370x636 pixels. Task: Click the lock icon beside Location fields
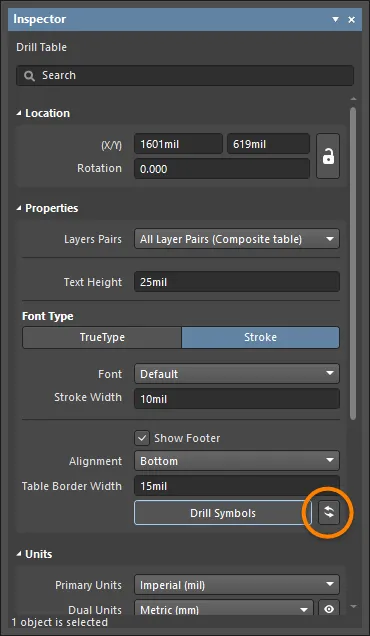point(328,156)
